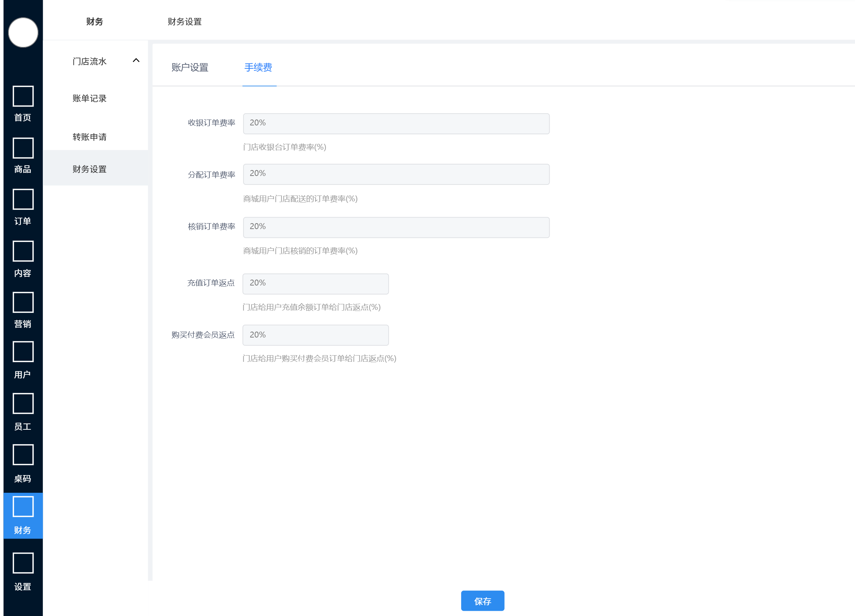This screenshot has width=855, height=616.
Task: Click the 购买付费会员返点 input field
Action: tap(315, 335)
